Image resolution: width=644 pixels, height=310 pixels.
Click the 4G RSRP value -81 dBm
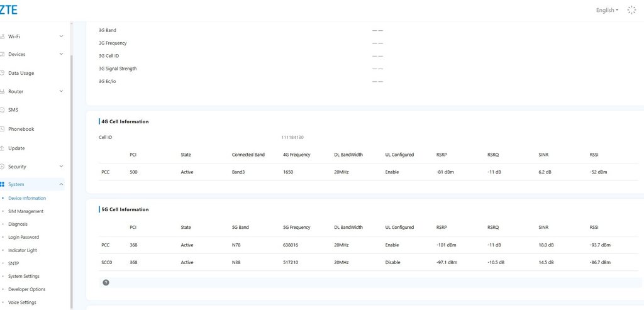445,172
